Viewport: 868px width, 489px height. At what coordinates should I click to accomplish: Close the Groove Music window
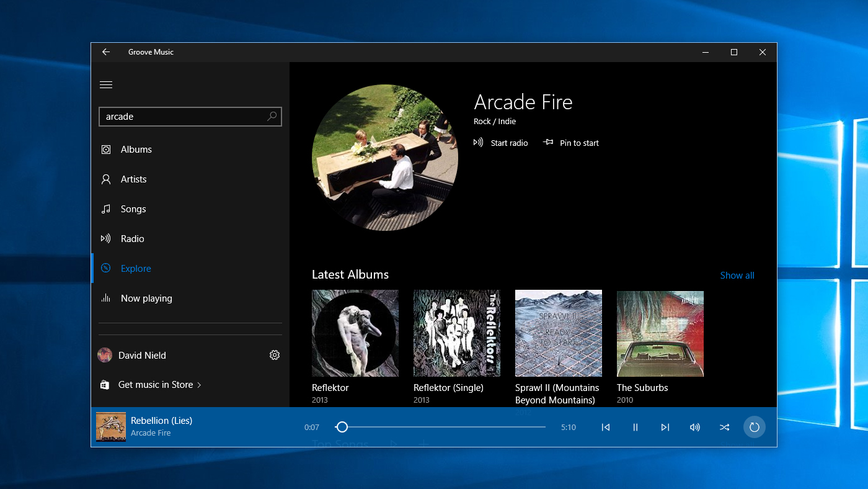pos(763,52)
